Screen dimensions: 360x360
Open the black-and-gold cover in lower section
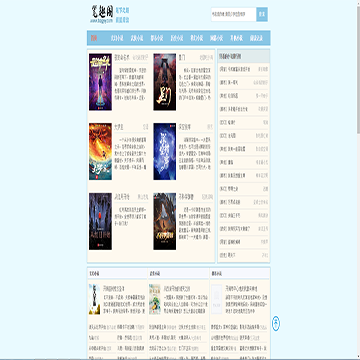[x=94, y=299]
